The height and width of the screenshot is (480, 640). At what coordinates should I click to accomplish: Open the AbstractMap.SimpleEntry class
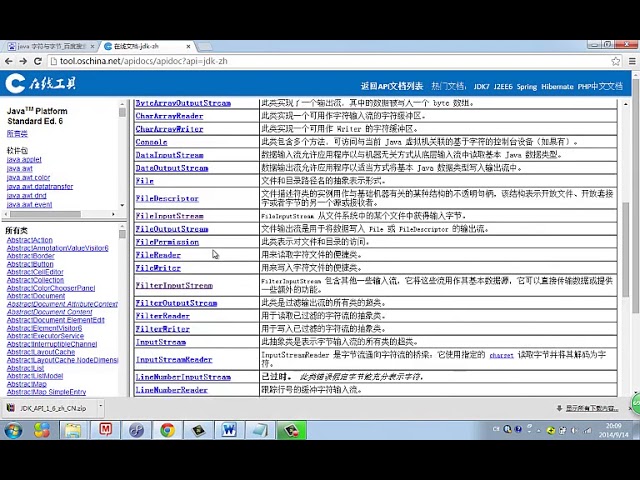[46, 392]
